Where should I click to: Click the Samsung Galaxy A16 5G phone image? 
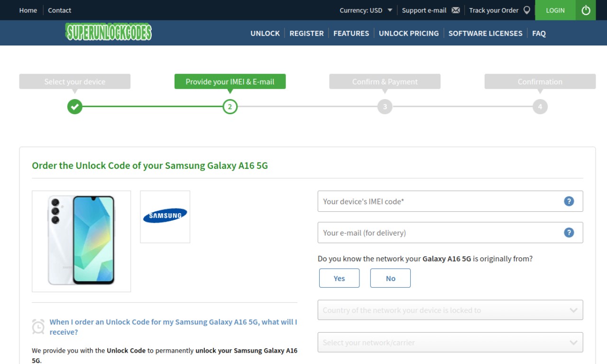81,241
